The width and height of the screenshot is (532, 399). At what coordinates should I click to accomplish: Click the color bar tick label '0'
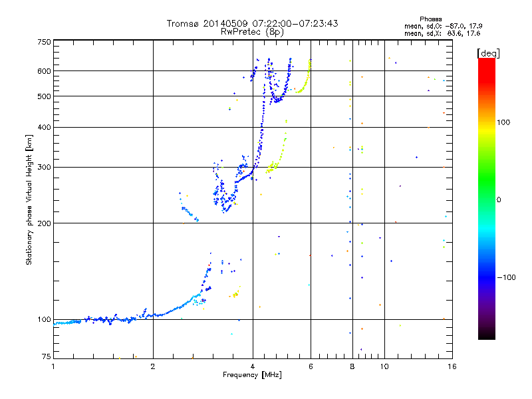499,200
